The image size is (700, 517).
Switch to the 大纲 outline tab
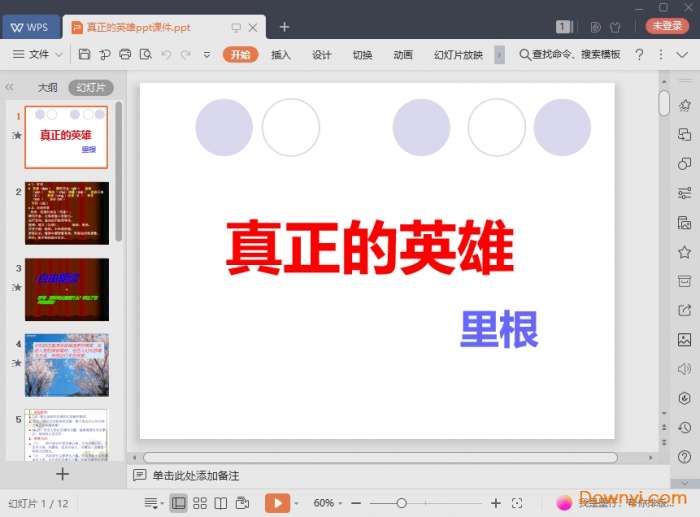click(47, 87)
